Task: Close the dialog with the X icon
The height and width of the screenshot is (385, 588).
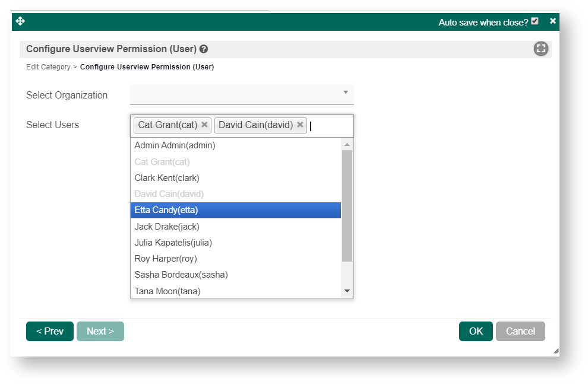Action: click(x=553, y=21)
